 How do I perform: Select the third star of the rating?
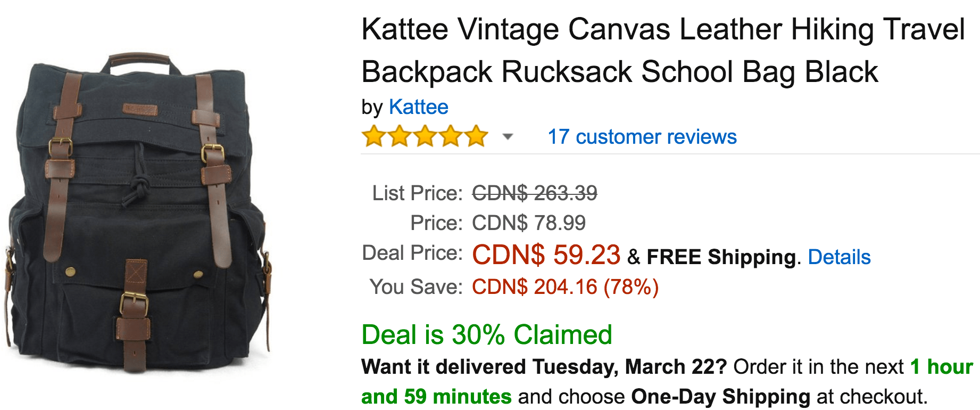[423, 136]
